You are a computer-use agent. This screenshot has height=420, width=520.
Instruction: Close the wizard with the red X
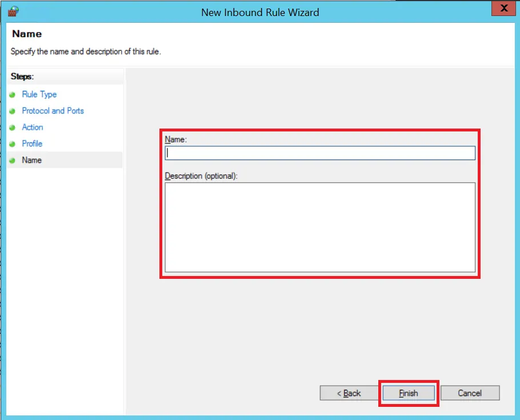click(x=503, y=8)
